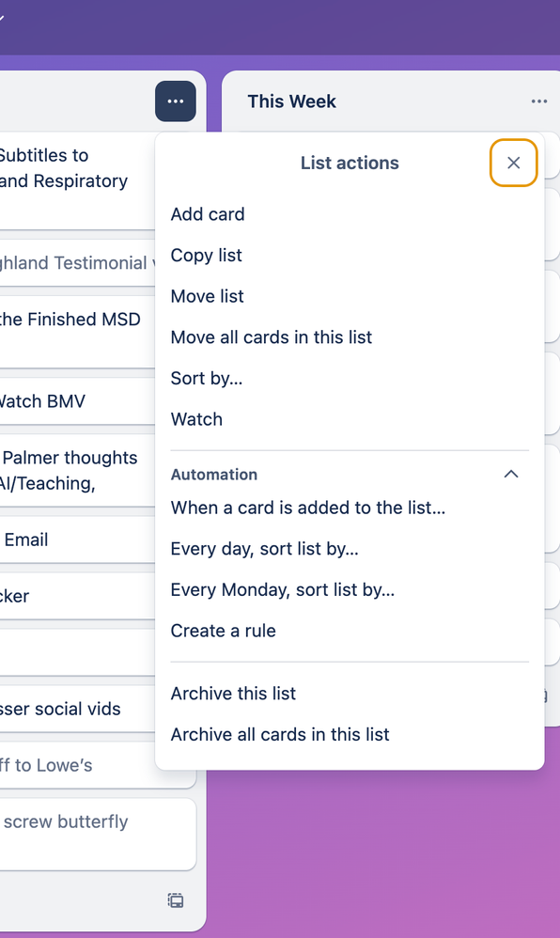Open the social vids card

click(78, 709)
